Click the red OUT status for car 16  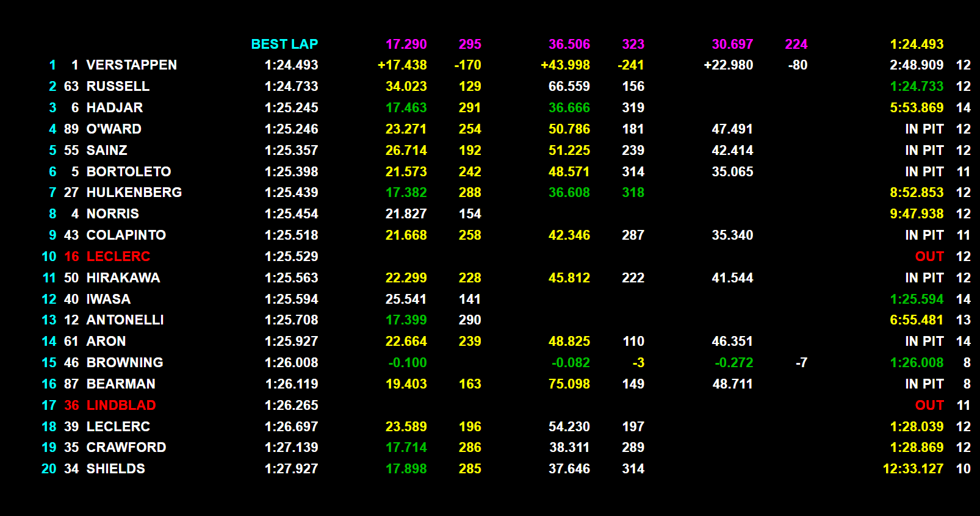coord(929,257)
